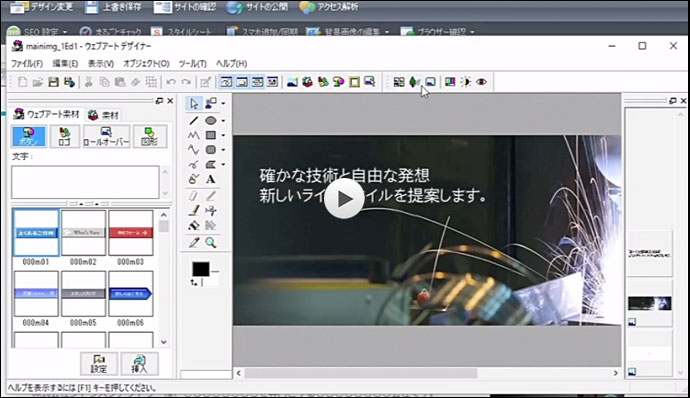690x398 pixels.
Task: Select the text A tool
Action: click(211, 179)
